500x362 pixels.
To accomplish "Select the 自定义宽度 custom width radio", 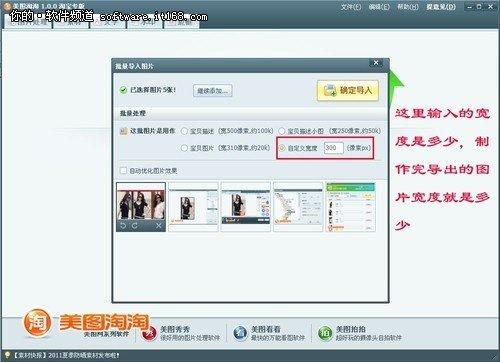I will click(x=282, y=148).
